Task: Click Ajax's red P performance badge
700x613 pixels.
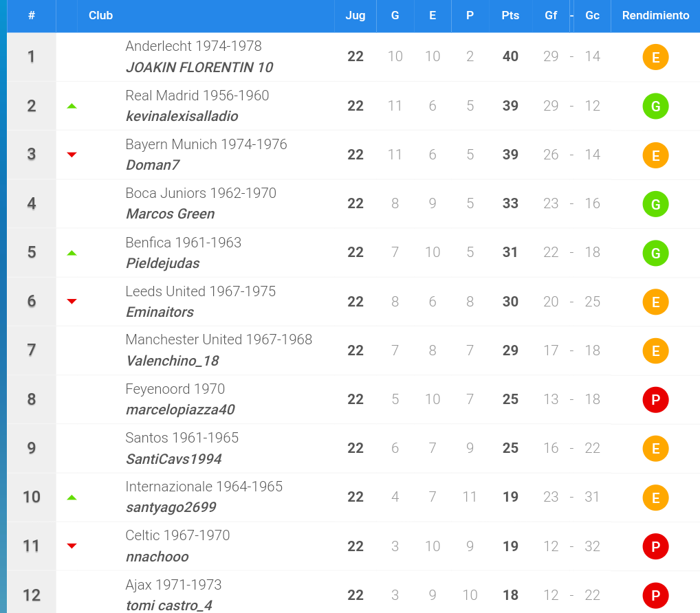Action: tap(655, 596)
